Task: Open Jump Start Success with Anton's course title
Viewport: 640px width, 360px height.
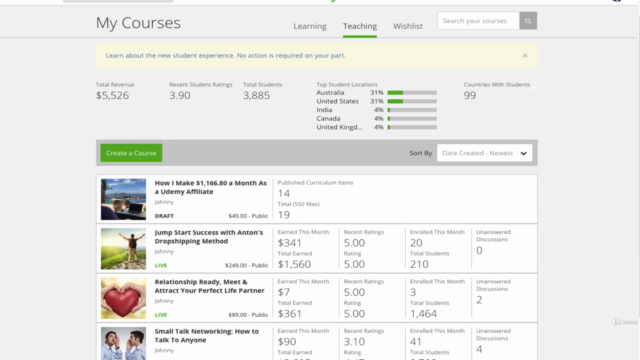Action: coord(209,237)
